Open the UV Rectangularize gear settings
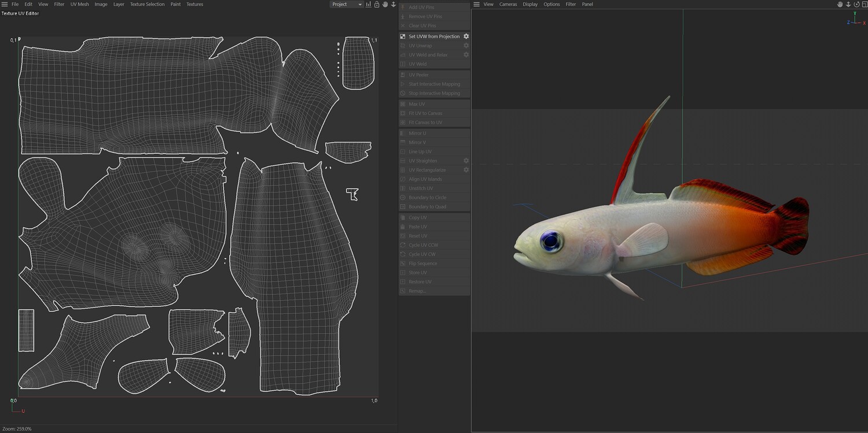868x433 pixels. [466, 170]
